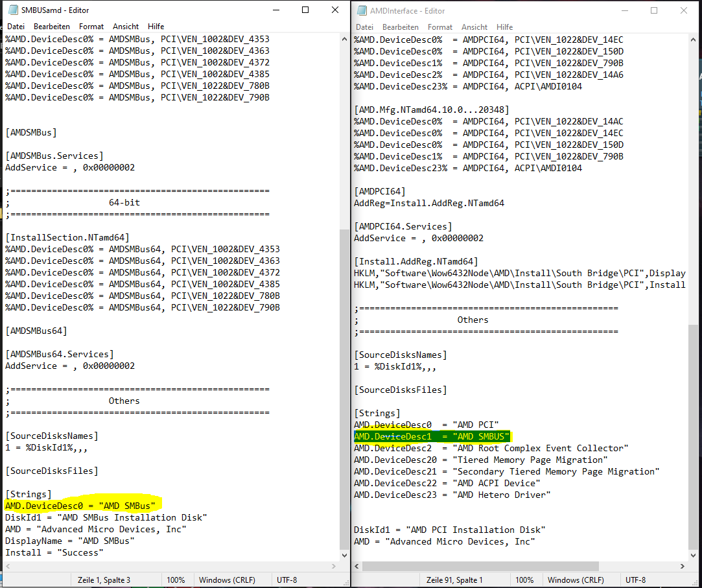Click [AMDSMBus] section header
Image resolution: width=702 pixels, height=588 pixels.
click(31, 132)
